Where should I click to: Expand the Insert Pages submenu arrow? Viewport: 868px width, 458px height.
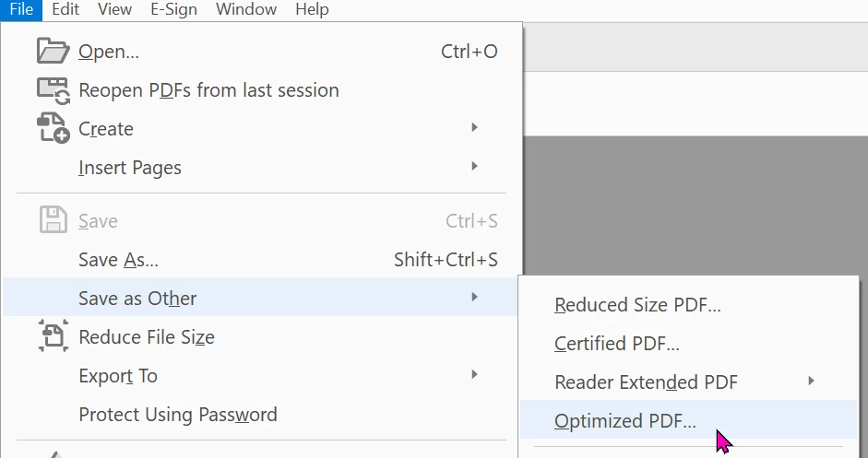pos(474,166)
